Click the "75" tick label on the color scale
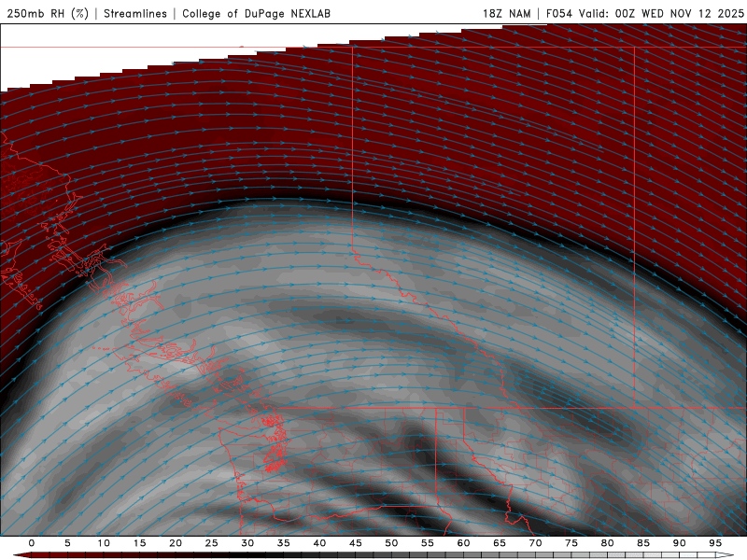This screenshot has height=560, width=747. [x=571, y=543]
